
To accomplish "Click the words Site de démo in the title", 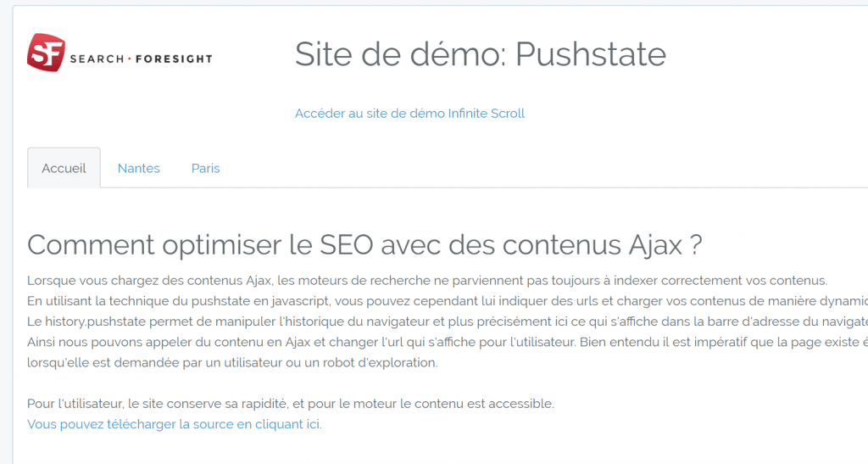I will 400,54.
